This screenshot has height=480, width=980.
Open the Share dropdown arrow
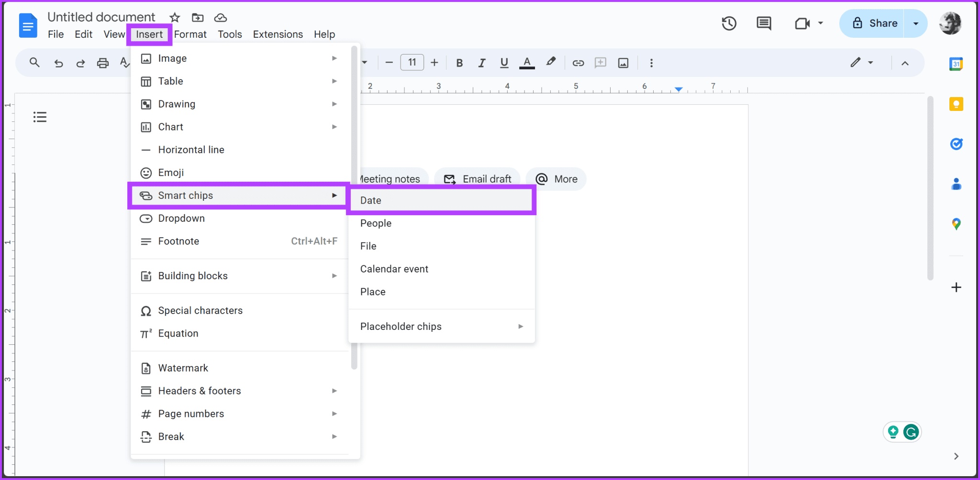coord(915,23)
